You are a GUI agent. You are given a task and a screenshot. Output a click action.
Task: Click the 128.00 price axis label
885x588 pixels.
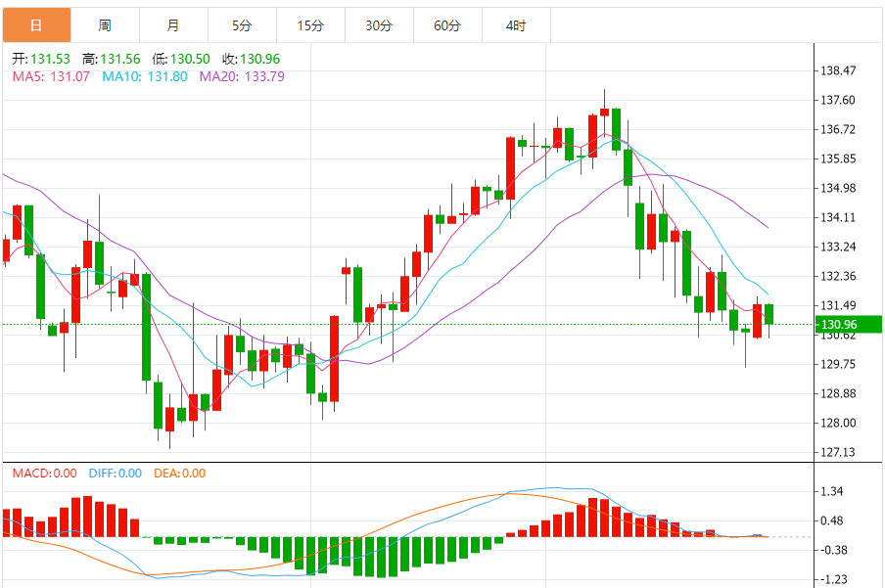[x=838, y=423]
